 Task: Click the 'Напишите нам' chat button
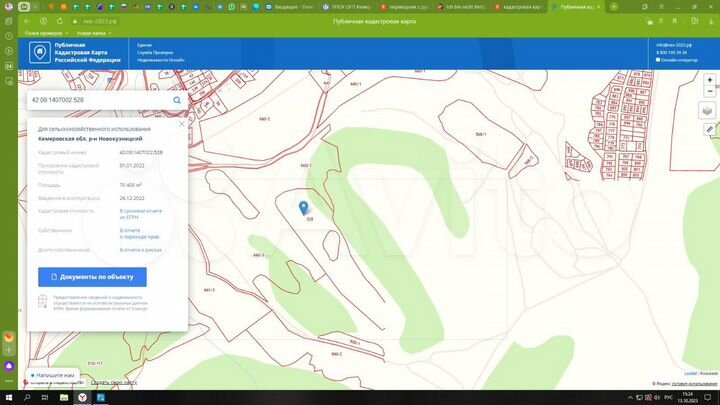pos(53,375)
